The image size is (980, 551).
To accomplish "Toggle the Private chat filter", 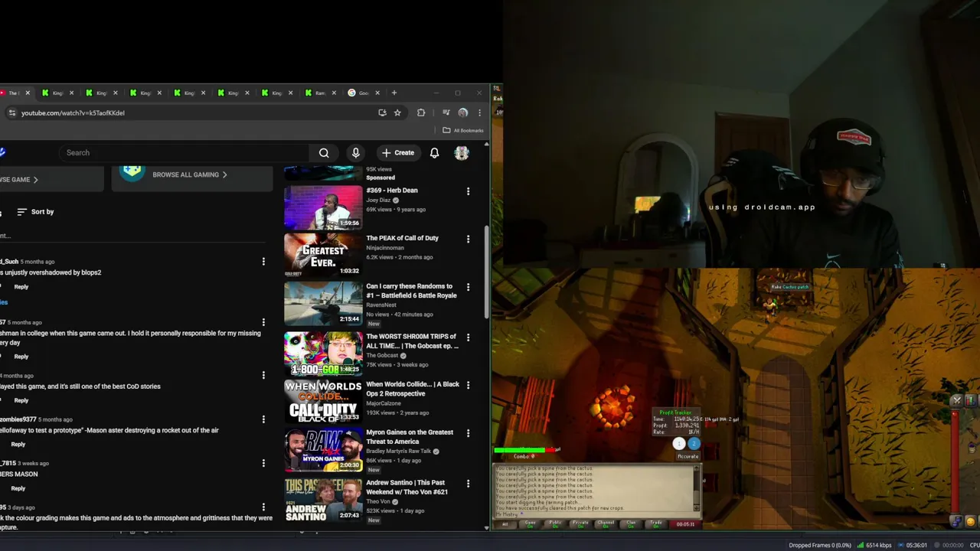I will click(580, 523).
